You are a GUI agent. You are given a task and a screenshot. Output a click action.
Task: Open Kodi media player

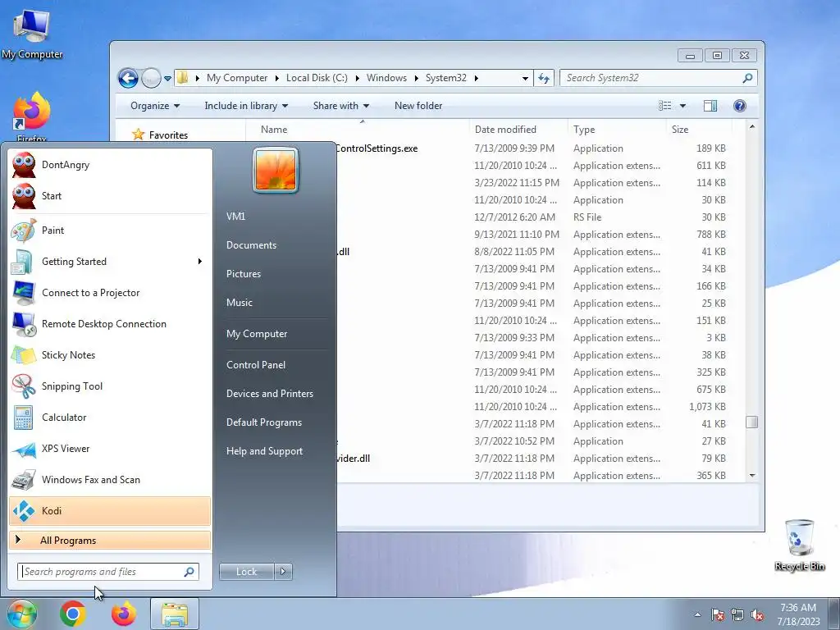(x=109, y=511)
